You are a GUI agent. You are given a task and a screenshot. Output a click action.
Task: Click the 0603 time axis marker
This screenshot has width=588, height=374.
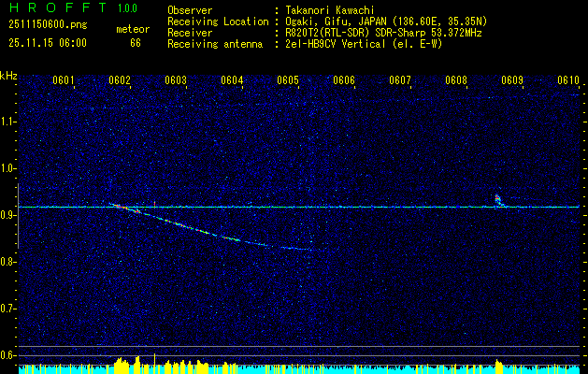[176, 80]
